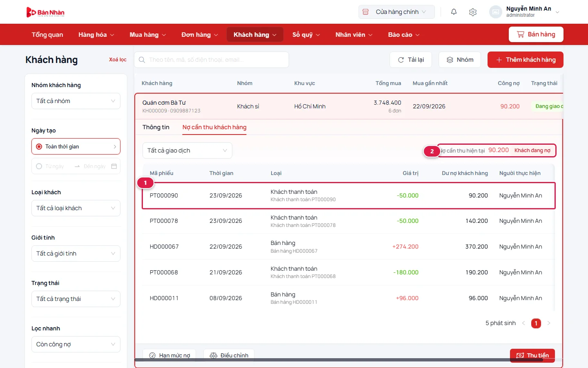Screen dimensions: 588x368
Task: Open the Sổ quỹ menu
Action: (306, 35)
